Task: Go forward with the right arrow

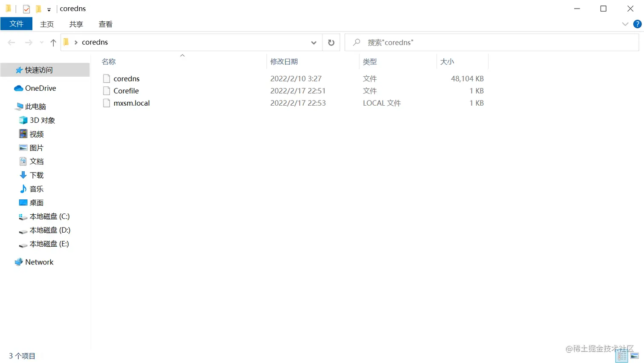Action: click(x=29, y=42)
